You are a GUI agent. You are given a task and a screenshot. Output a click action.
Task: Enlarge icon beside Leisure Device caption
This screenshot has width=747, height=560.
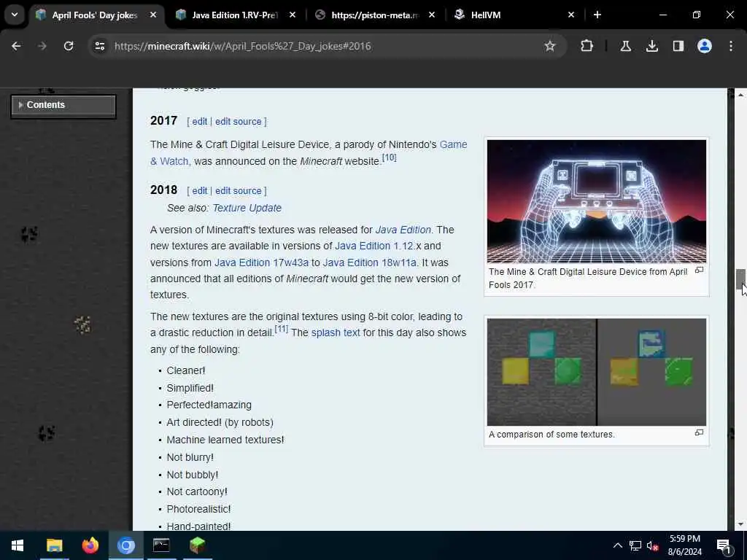coord(699,270)
